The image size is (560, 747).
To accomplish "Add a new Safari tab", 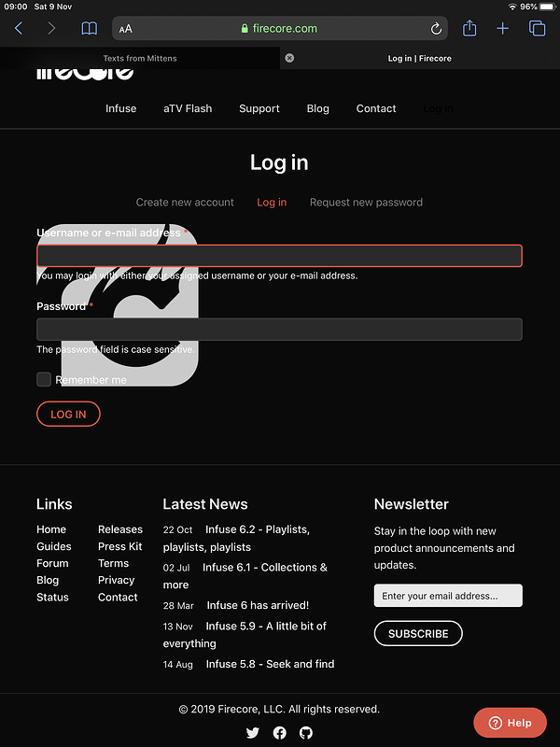I will point(502,29).
